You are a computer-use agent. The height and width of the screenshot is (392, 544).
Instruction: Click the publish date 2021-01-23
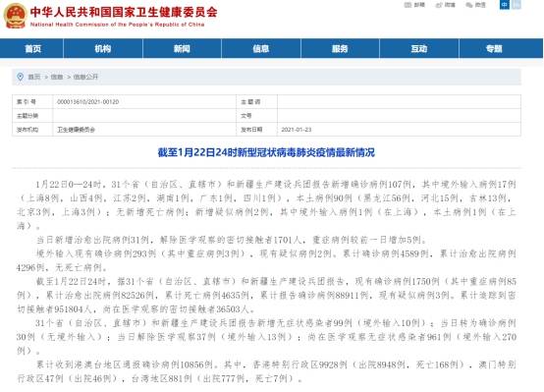[296, 130]
